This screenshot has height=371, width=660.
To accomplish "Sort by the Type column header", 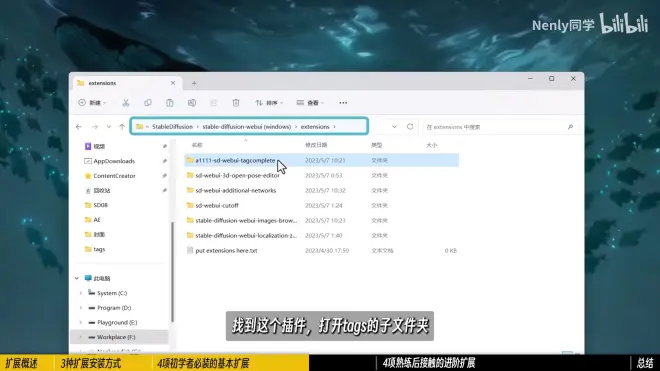I will pyautogui.click(x=376, y=145).
